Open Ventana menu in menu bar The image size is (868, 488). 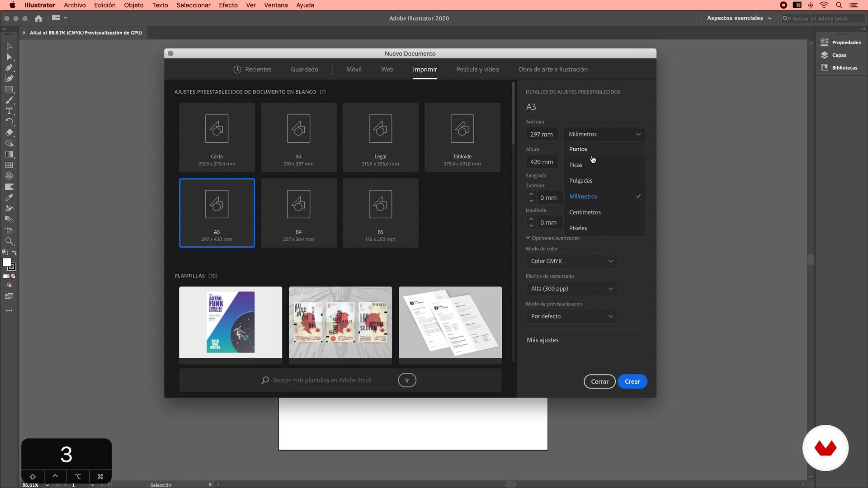pyautogui.click(x=276, y=5)
